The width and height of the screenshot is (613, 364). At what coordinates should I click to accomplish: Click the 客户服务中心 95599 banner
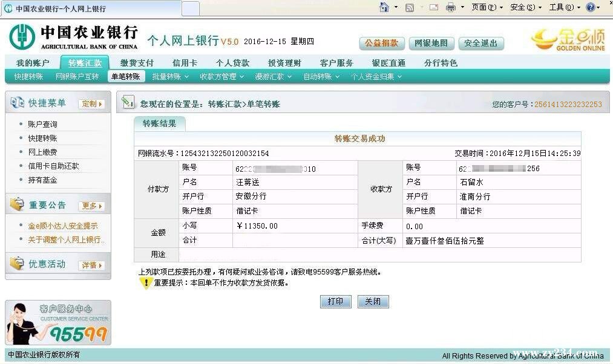[x=58, y=323]
